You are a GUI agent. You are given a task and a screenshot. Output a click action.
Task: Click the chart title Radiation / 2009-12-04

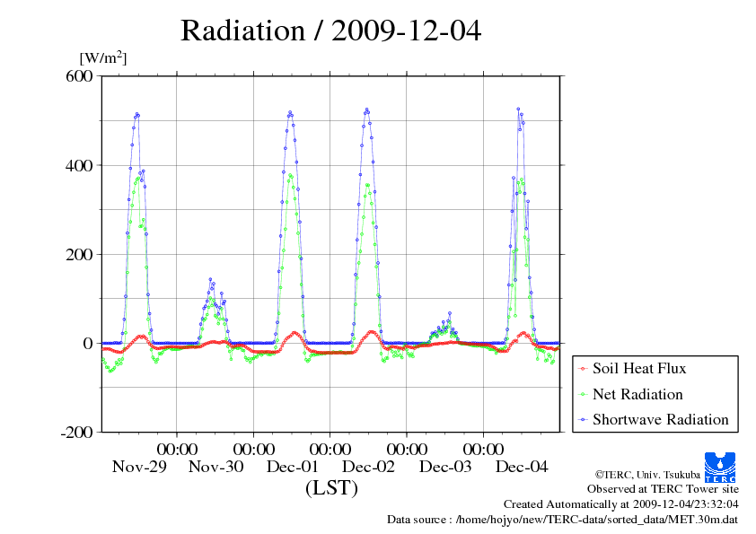[x=330, y=31]
